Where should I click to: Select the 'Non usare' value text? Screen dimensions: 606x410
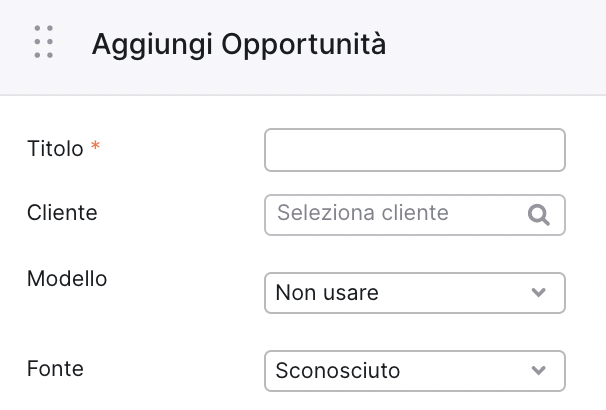coord(327,293)
